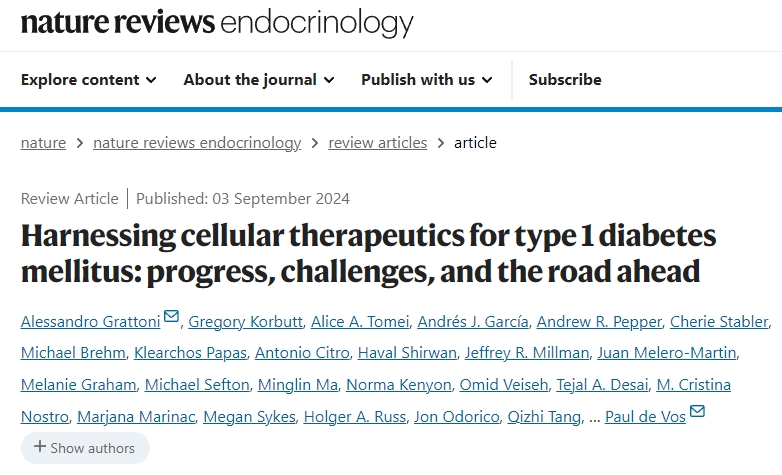Click the envelope icon after Paul de Vos

[697, 412]
